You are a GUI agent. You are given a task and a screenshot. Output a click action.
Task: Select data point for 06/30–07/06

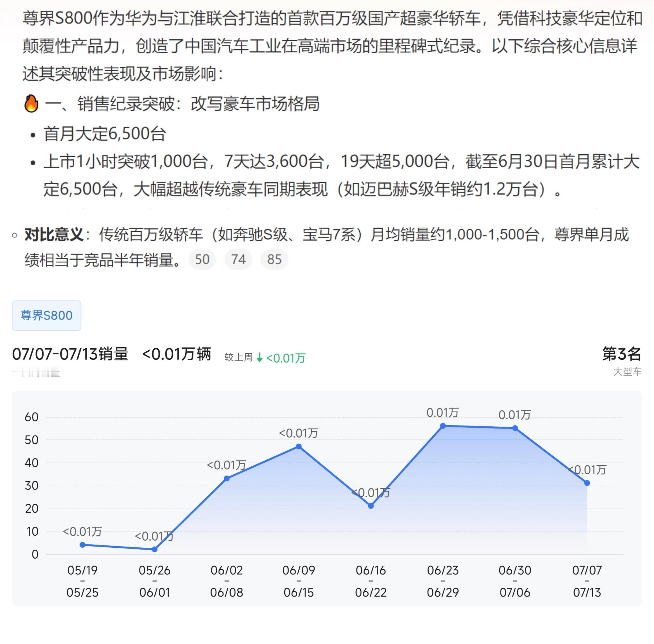(515, 428)
